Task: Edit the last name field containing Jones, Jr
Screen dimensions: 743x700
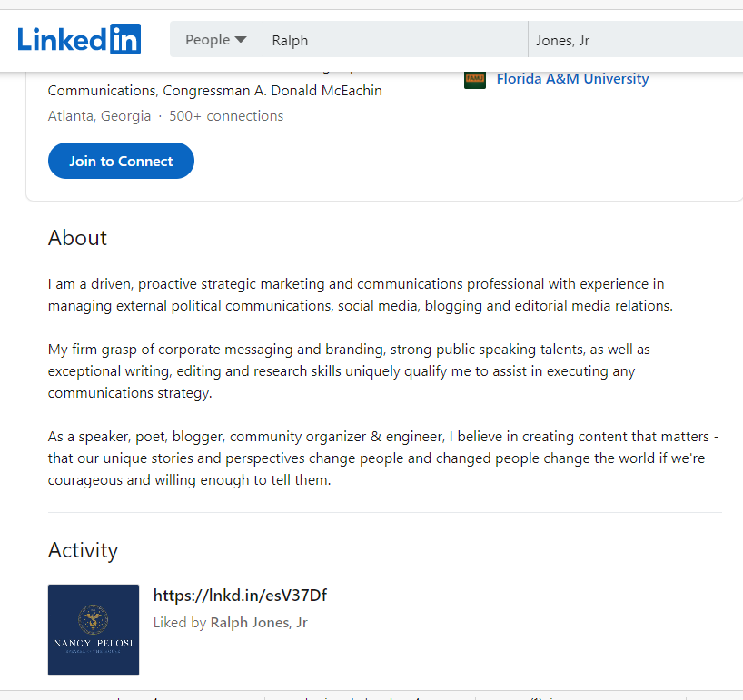Action: point(636,40)
